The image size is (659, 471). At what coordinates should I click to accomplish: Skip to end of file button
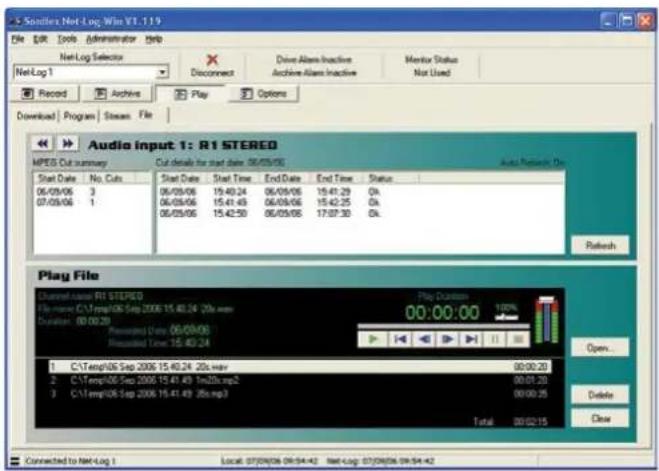[x=471, y=339]
